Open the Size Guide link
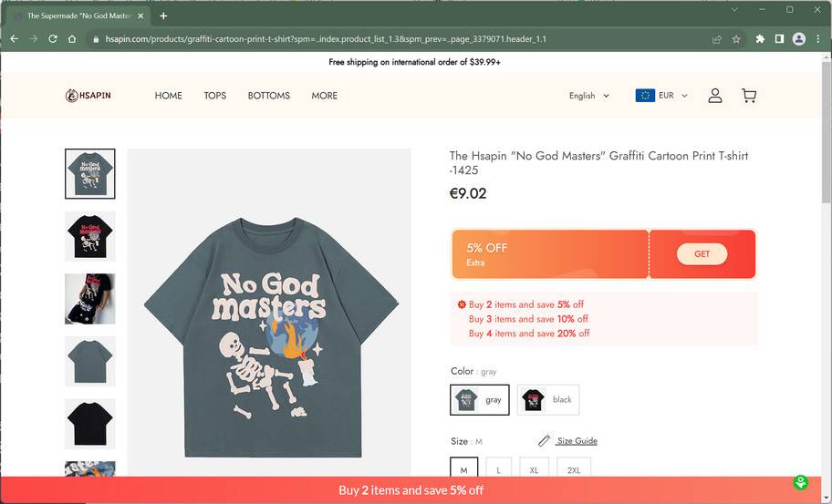The width and height of the screenshot is (832, 504). 576,441
